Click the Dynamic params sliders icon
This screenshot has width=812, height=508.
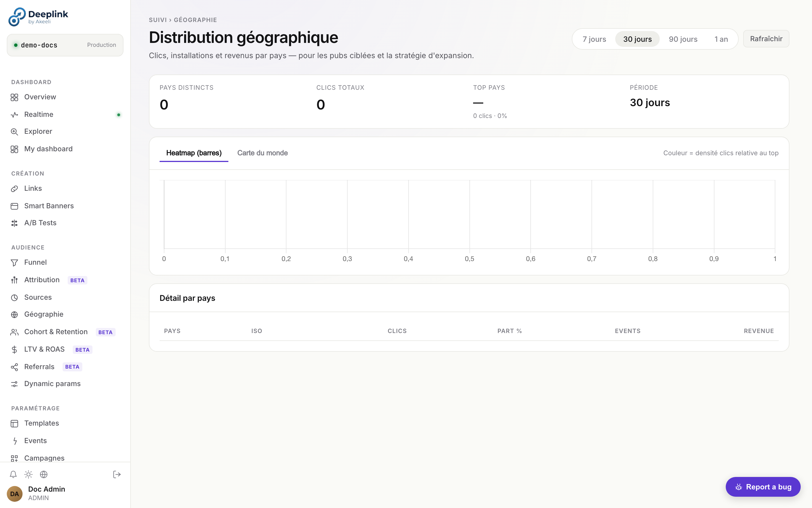click(14, 384)
